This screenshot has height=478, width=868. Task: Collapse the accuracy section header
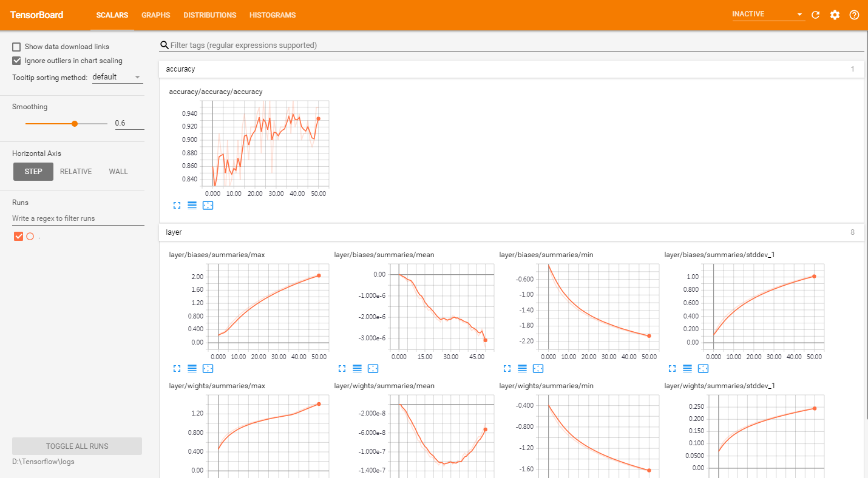tap(511, 69)
